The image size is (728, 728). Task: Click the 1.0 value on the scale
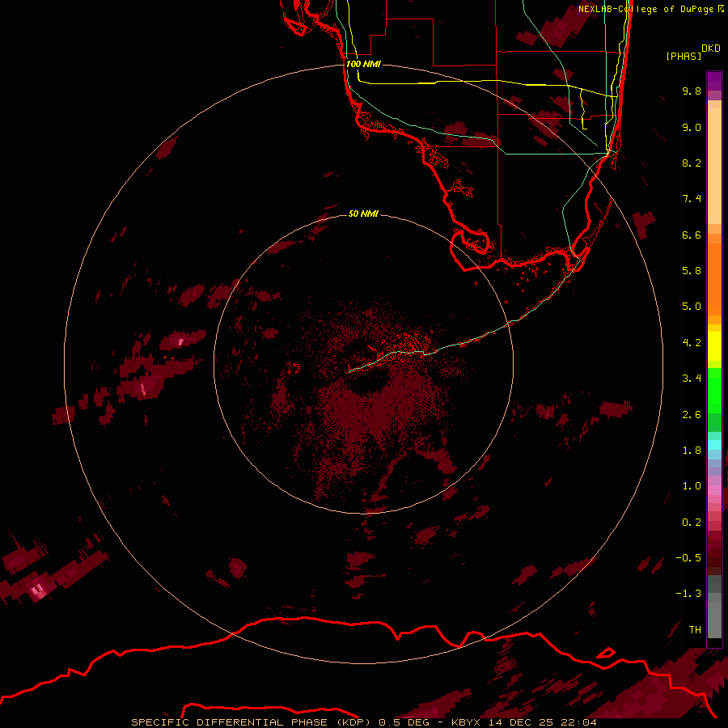[x=692, y=486]
